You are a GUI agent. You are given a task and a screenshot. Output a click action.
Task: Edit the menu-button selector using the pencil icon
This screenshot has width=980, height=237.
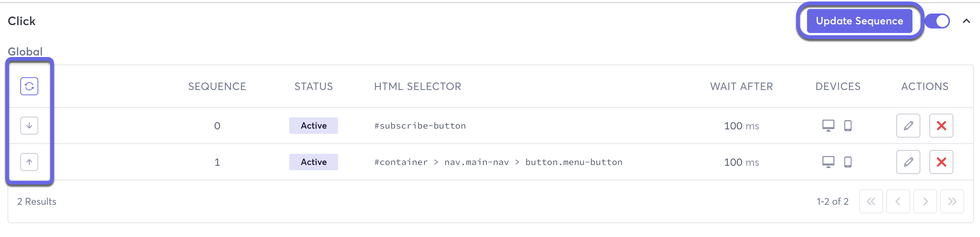pos(908,162)
